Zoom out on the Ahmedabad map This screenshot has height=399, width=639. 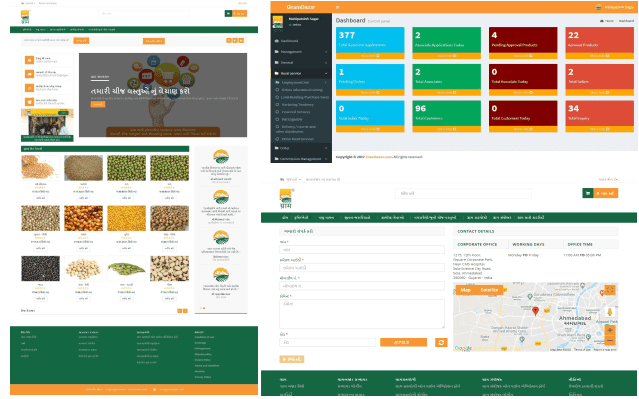[610, 340]
